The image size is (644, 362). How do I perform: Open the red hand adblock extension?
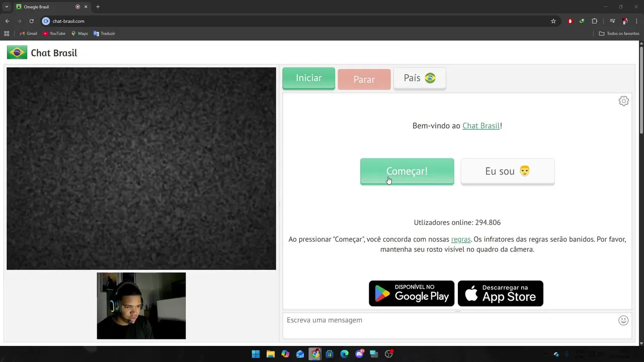point(570,21)
